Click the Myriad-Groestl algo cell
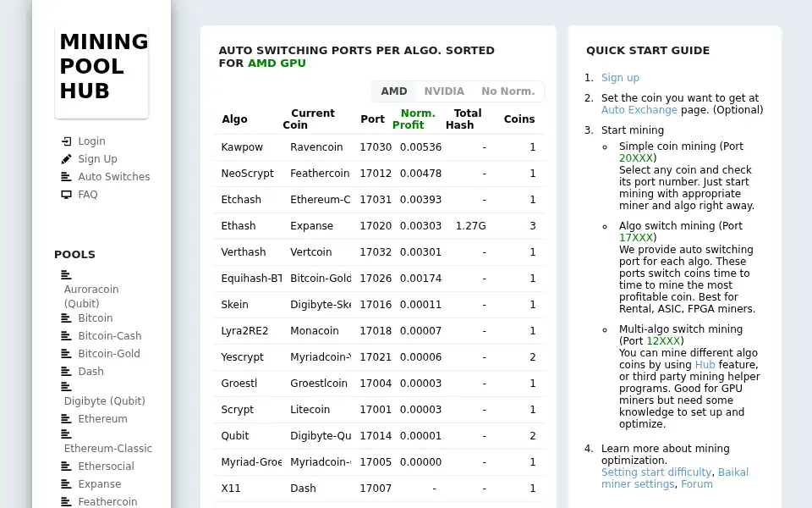812x508 pixels. pos(252,462)
